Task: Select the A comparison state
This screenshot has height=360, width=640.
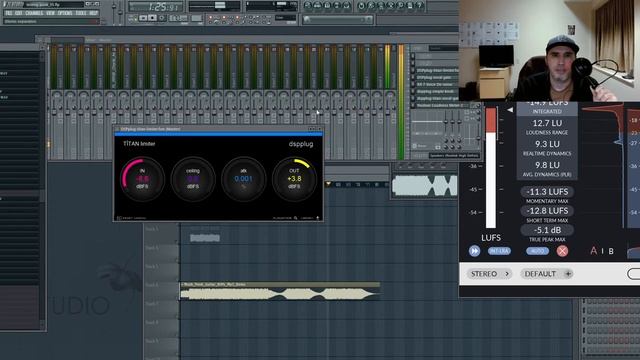Action: tap(593, 251)
